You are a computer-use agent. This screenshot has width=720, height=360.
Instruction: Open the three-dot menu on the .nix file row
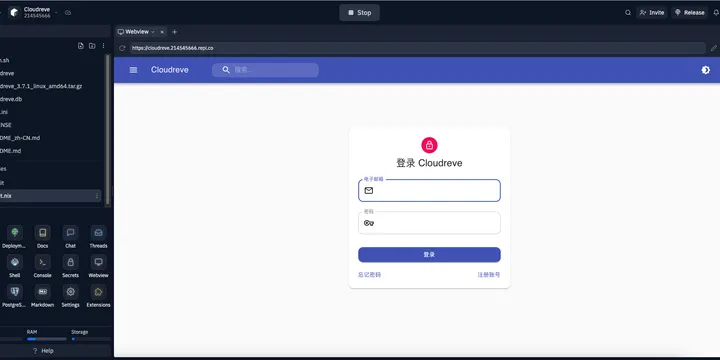pyautogui.click(x=96, y=196)
